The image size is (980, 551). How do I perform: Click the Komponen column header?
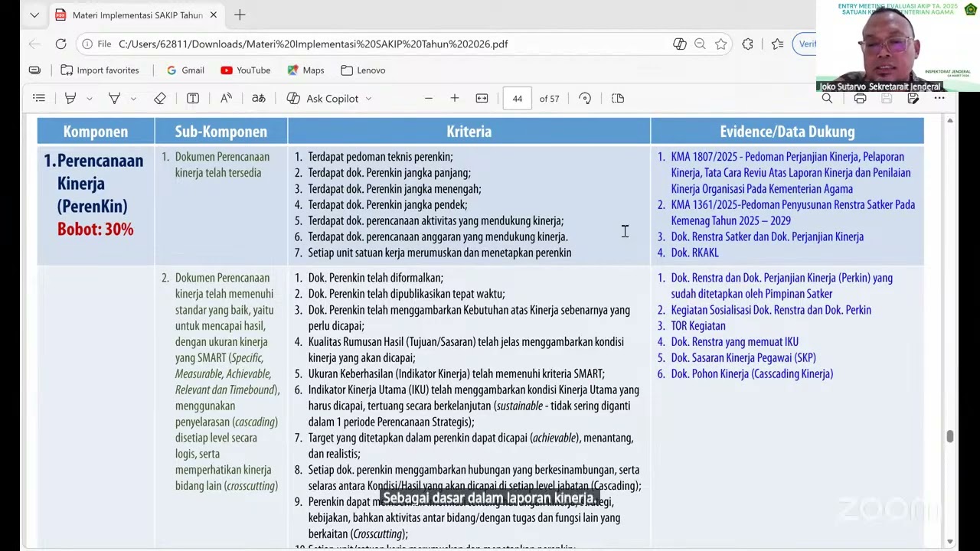(96, 132)
